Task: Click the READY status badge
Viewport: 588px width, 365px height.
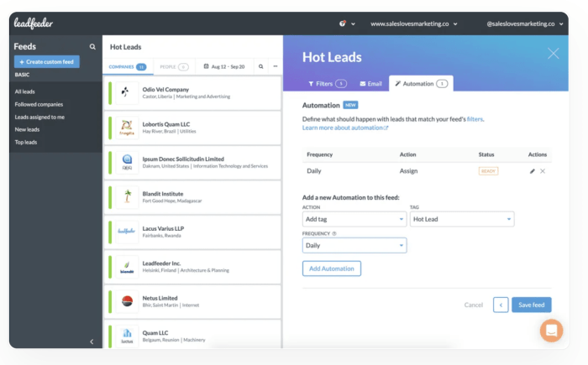Action: [488, 171]
